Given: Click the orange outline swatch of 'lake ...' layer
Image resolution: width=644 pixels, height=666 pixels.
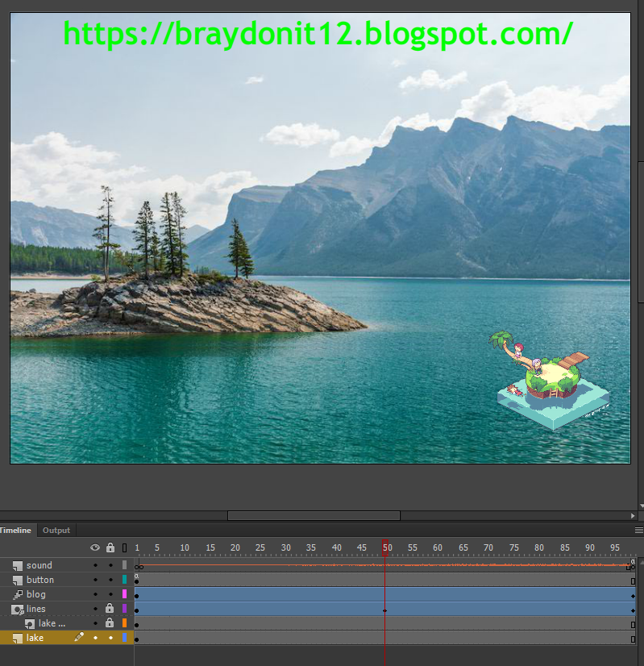Looking at the screenshot, I should (124, 622).
